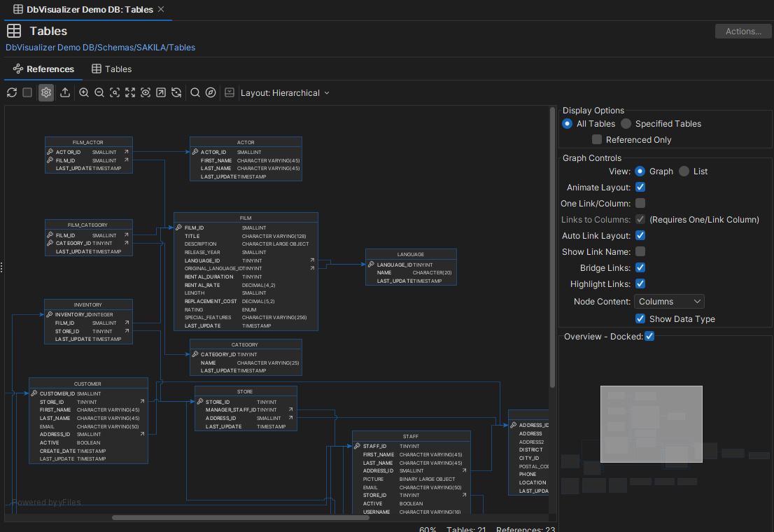
Task: Select the compass navigation tool
Action: point(211,92)
